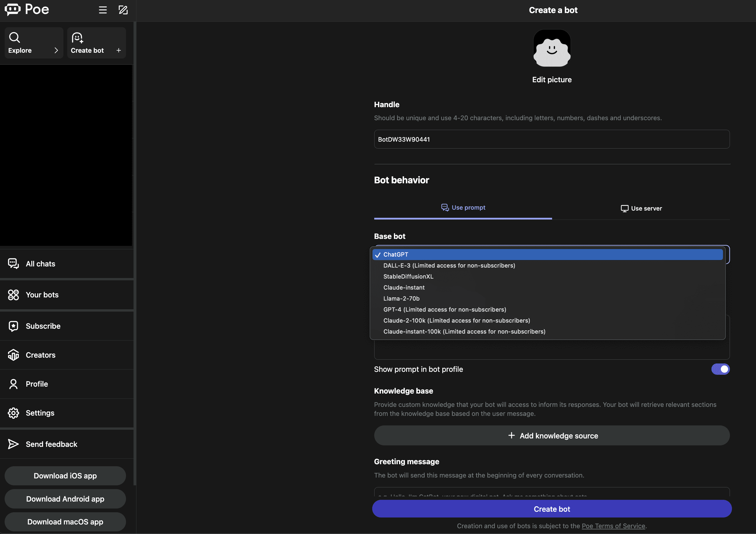The width and height of the screenshot is (756, 534).
Task: Click the Handle input field
Action: click(x=552, y=139)
